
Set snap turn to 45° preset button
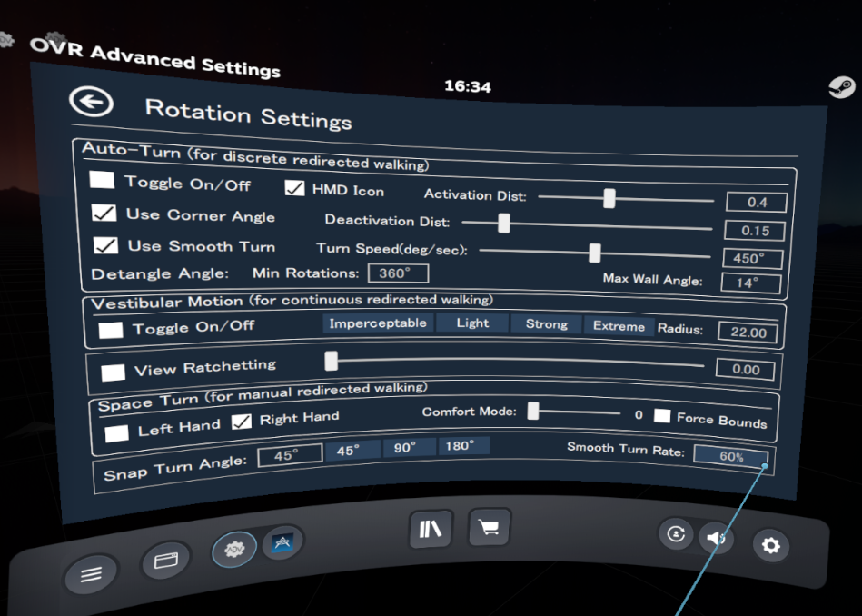pyautogui.click(x=352, y=451)
